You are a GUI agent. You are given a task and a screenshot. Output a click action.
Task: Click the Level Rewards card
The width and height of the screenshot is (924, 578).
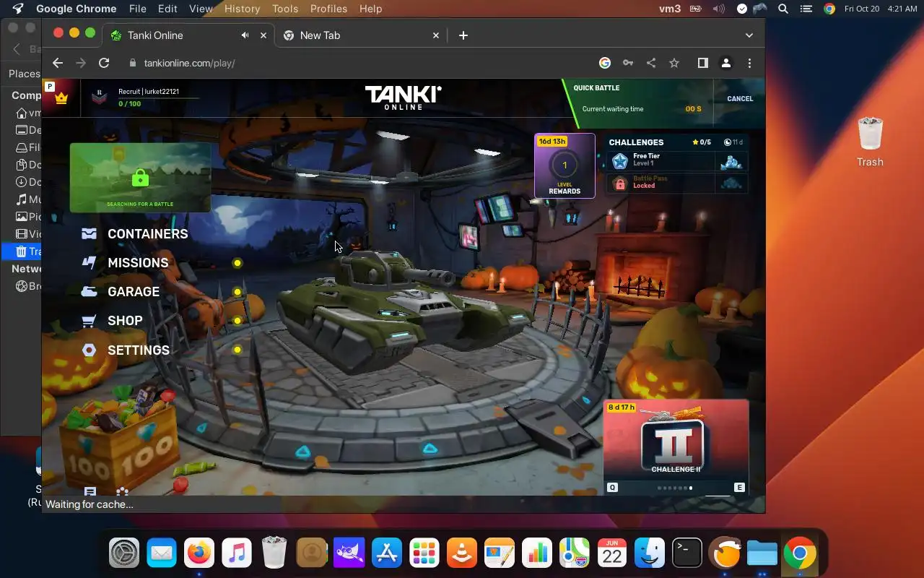click(x=565, y=165)
